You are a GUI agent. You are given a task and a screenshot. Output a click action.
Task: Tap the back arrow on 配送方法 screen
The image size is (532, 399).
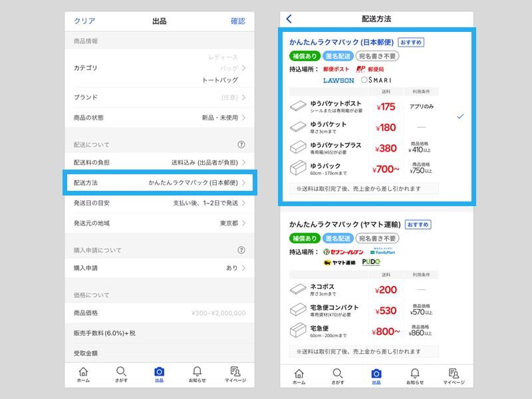tap(289, 19)
